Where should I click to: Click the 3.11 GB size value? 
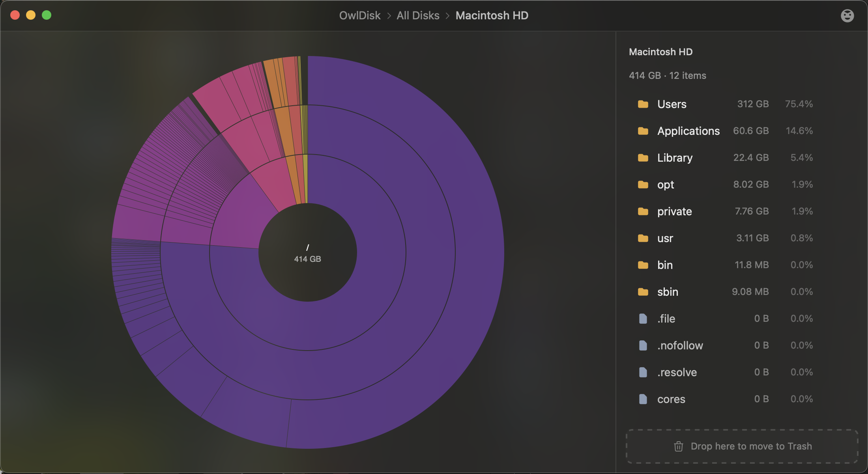point(752,238)
